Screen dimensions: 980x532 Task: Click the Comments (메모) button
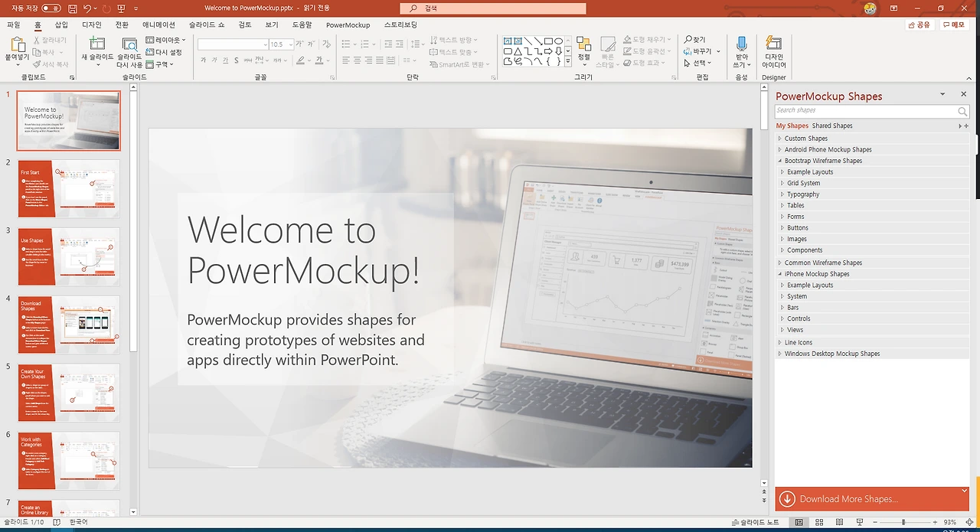954,24
